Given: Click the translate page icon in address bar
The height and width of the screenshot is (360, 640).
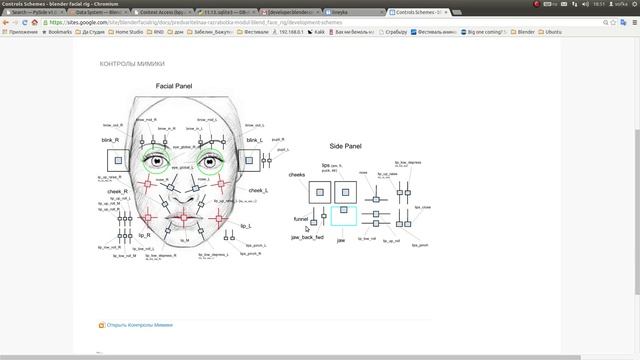Looking at the screenshot, I should [x=623, y=22].
